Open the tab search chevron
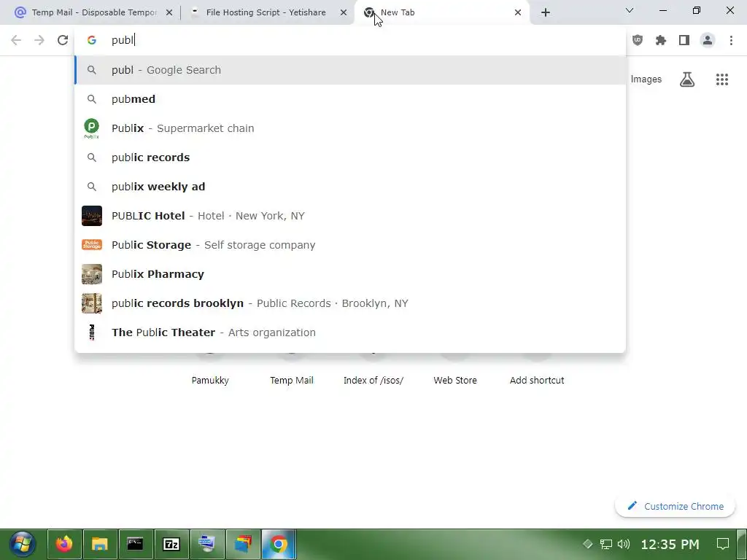This screenshot has width=747, height=560. (630, 10)
